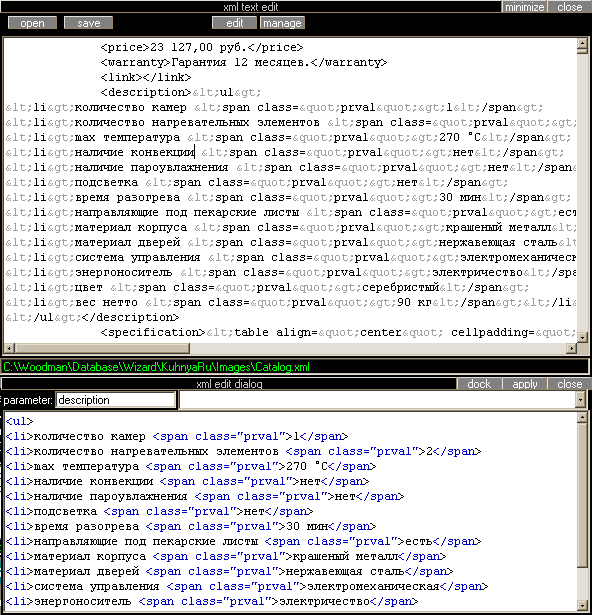Screen dimensions: 592x615
Task: Click the lower editor's scroll down arrow
Action: click(582, 605)
